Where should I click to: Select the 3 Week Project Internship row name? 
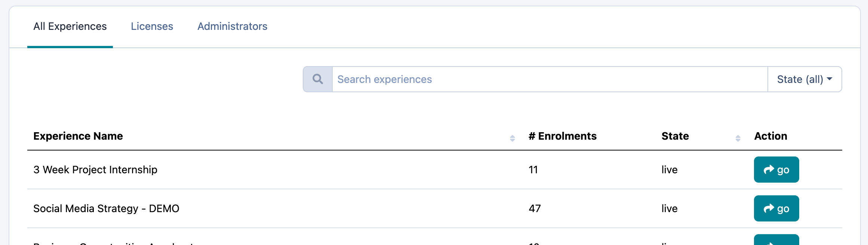[x=95, y=170]
